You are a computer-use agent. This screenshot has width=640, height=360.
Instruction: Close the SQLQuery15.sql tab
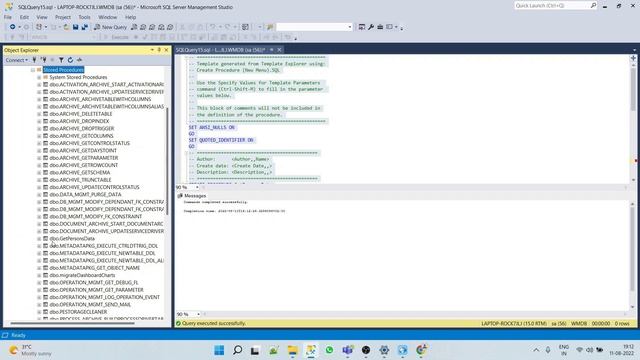(x=279, y=50)
